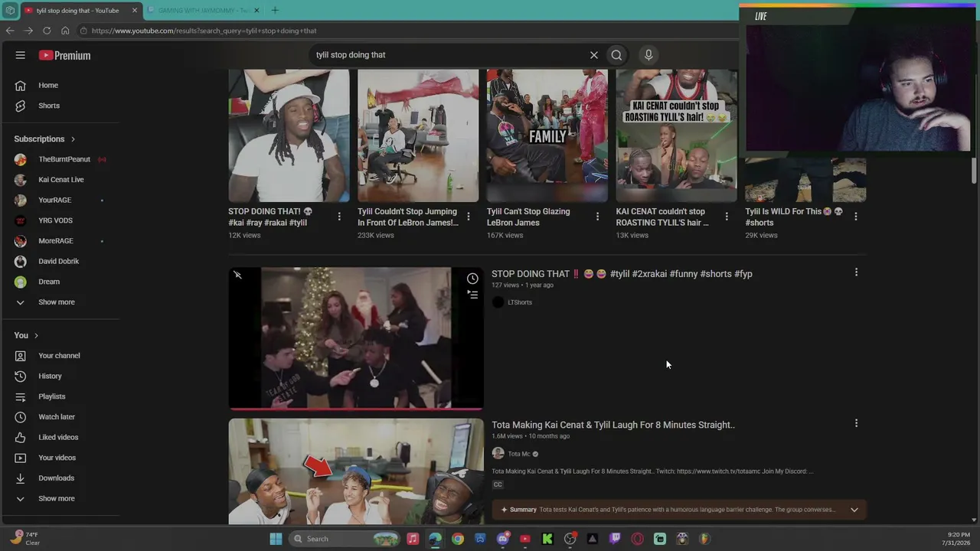Click the browser address bar URL
The width and height of the screenshot is (980, 551).
click(204, 31)
